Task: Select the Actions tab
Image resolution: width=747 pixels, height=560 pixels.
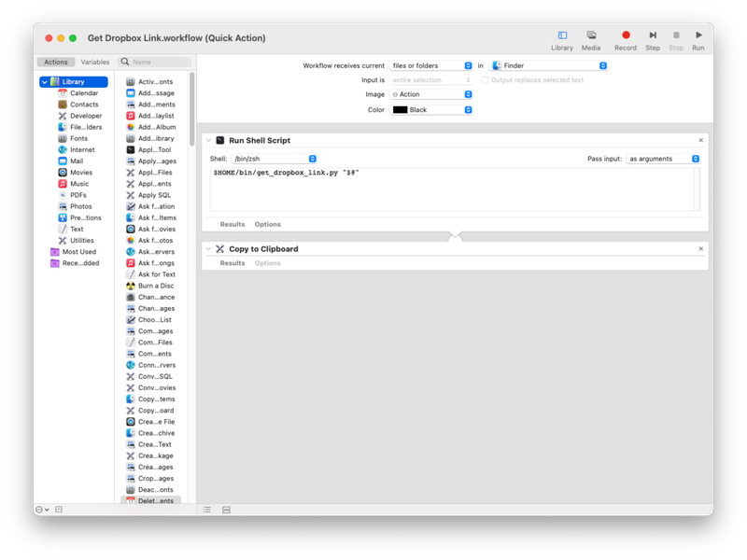Action: pos(56,63)
